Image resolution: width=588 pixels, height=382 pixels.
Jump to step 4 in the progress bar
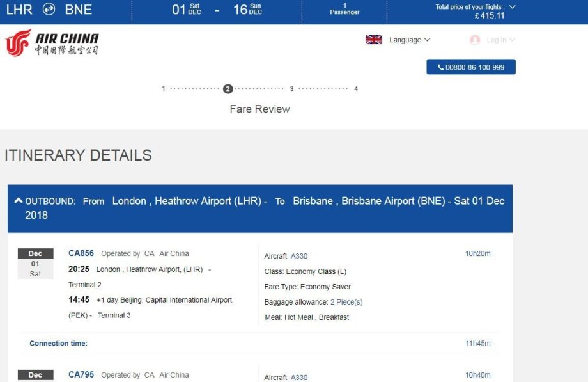point(356,89)
